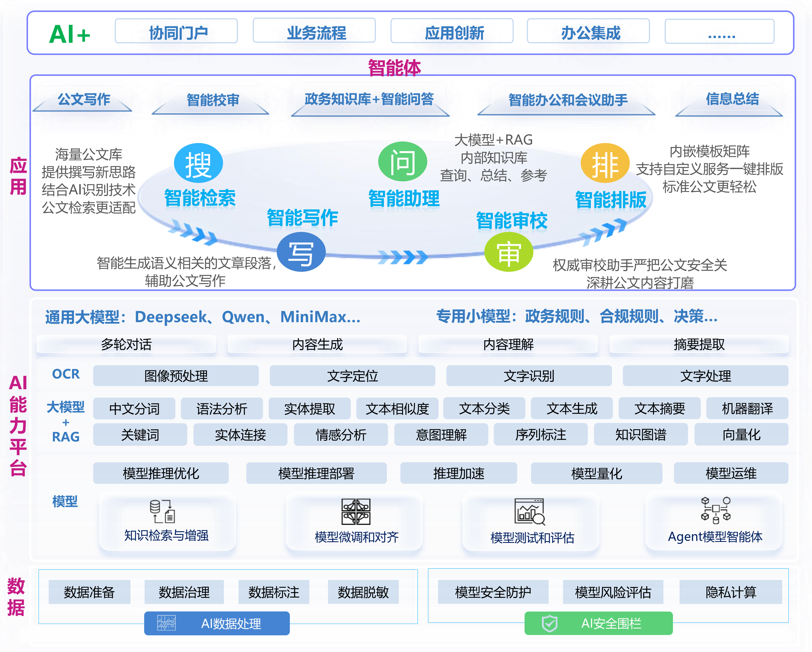Click the 文字识别 OCR box

point(529,376)
